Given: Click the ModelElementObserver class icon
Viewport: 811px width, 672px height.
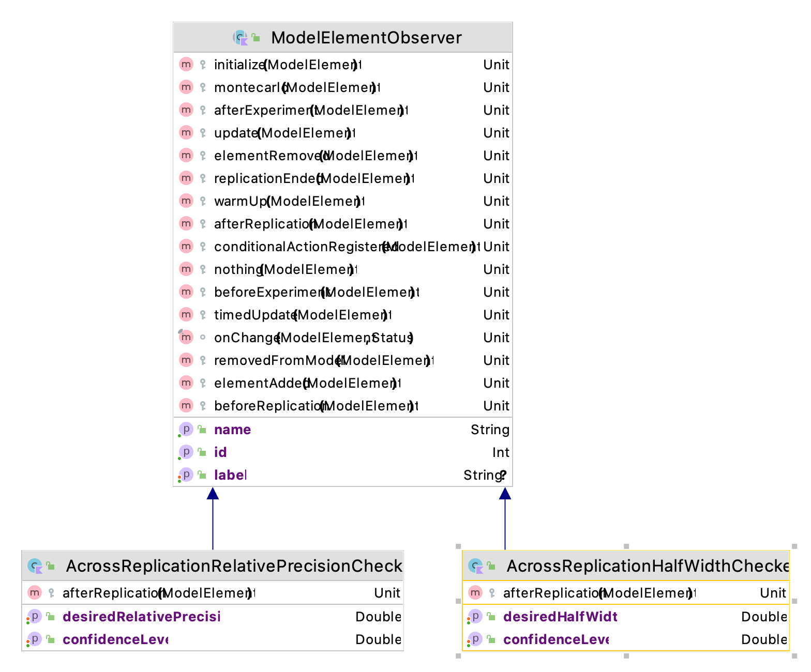Looking at the screenshot, I should coord(241,38).
